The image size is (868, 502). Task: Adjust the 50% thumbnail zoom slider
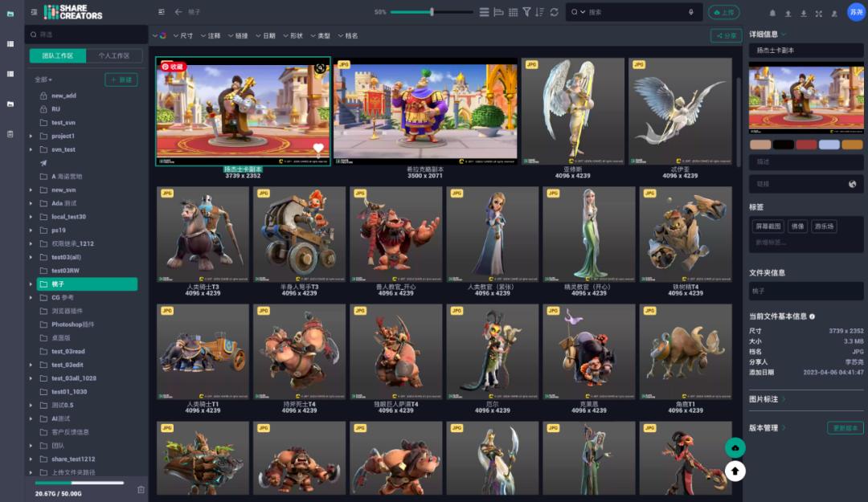(x=432, y=11)
